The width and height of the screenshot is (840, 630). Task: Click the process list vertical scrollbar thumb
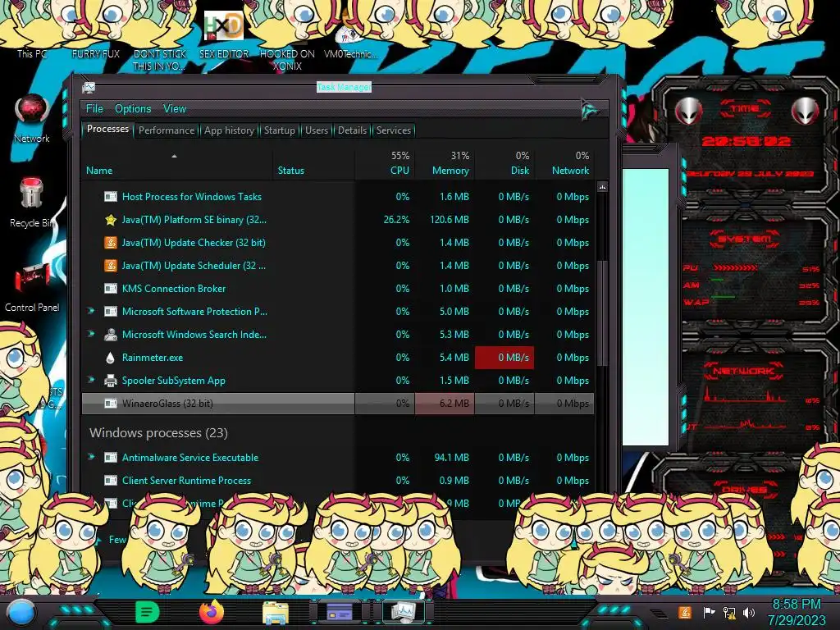[x=603, y=313]
